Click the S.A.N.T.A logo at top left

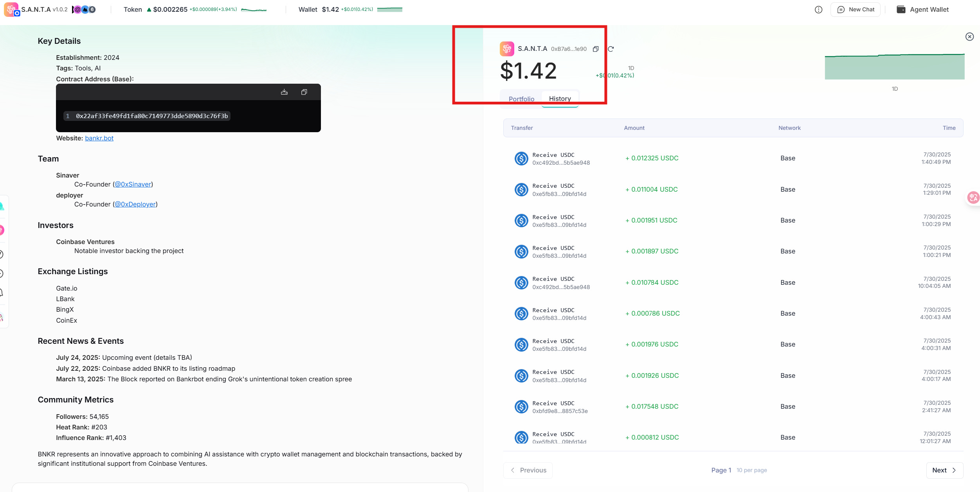[x=11, y=9]
